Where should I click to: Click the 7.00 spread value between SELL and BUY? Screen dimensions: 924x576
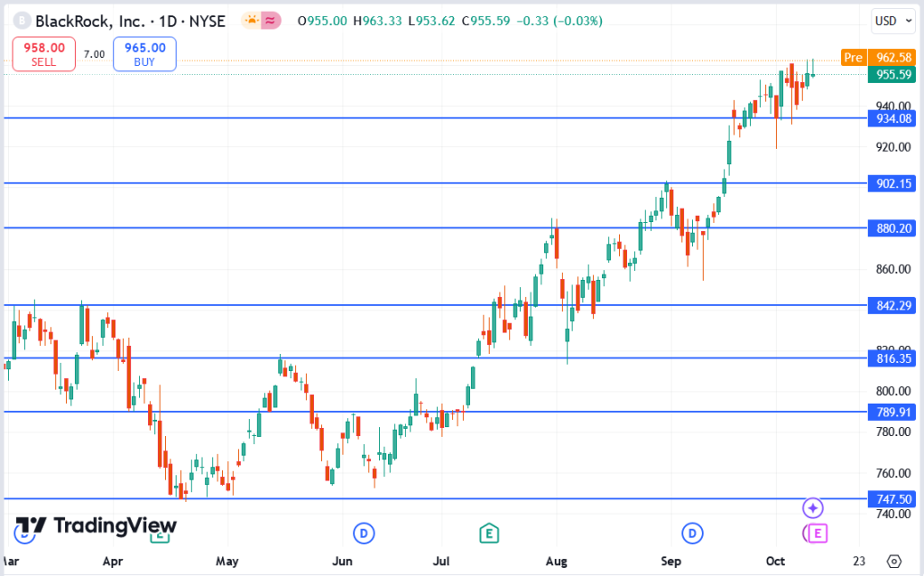pyautogui.click(x=94, y=54)
